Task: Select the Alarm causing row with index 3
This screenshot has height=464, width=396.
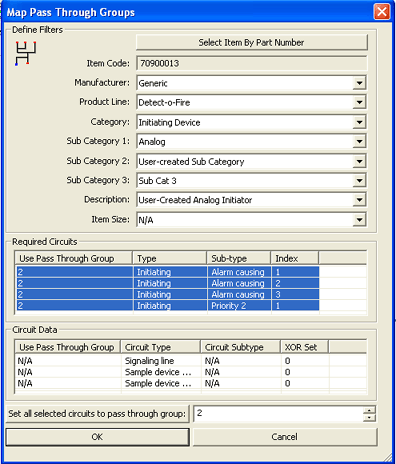Action: [168, 294]
